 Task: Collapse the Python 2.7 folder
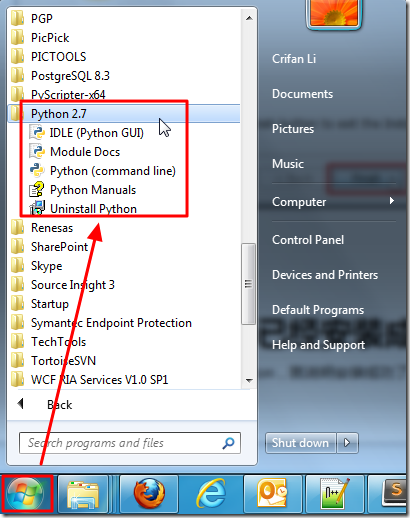tap(124, 114)
